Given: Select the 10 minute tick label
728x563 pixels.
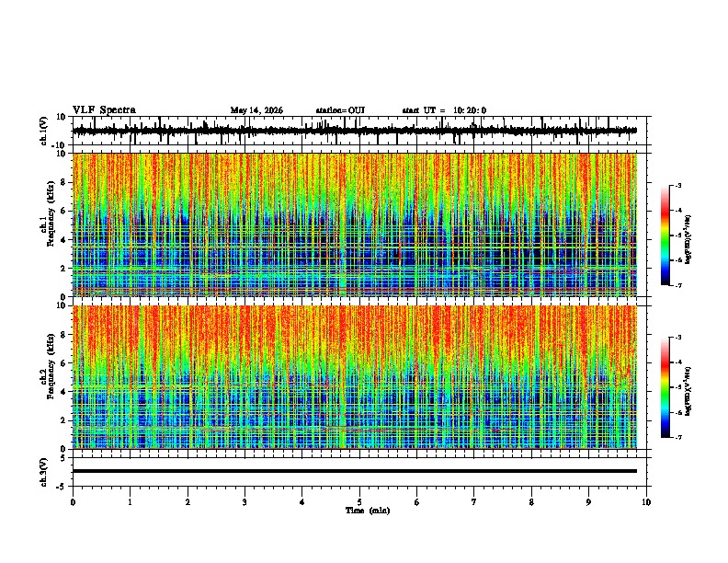Looking at the screenshot, I should [646, 502].
